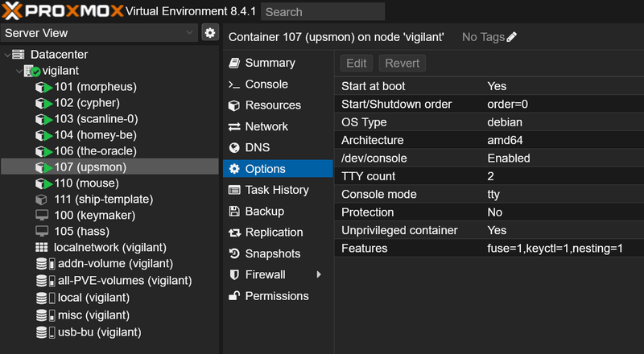Viewport: 644px width, 354px height.
Task: Click the VM monitor icon for 100 (keymaker)
Action: pos(42,216)
